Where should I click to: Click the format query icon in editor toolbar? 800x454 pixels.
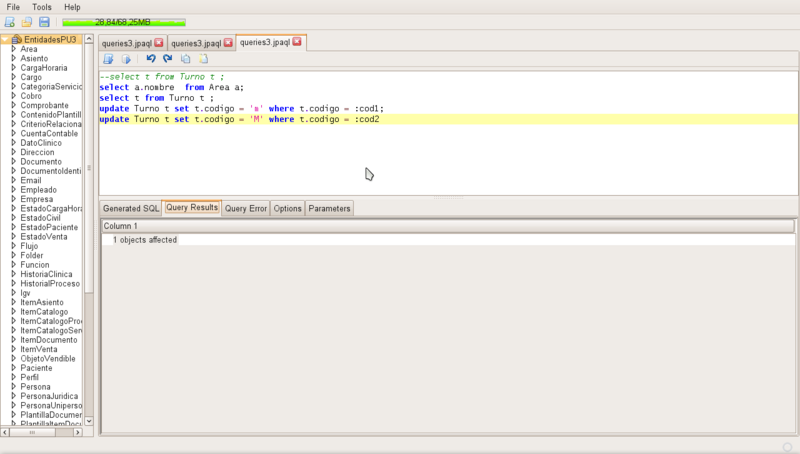pyautogui.click(x=108, y=59)
